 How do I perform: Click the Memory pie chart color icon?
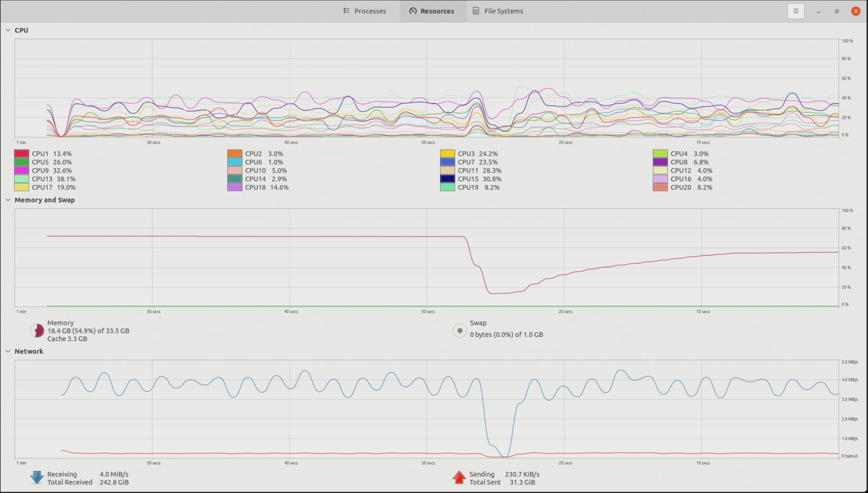[x=37, y=331]
